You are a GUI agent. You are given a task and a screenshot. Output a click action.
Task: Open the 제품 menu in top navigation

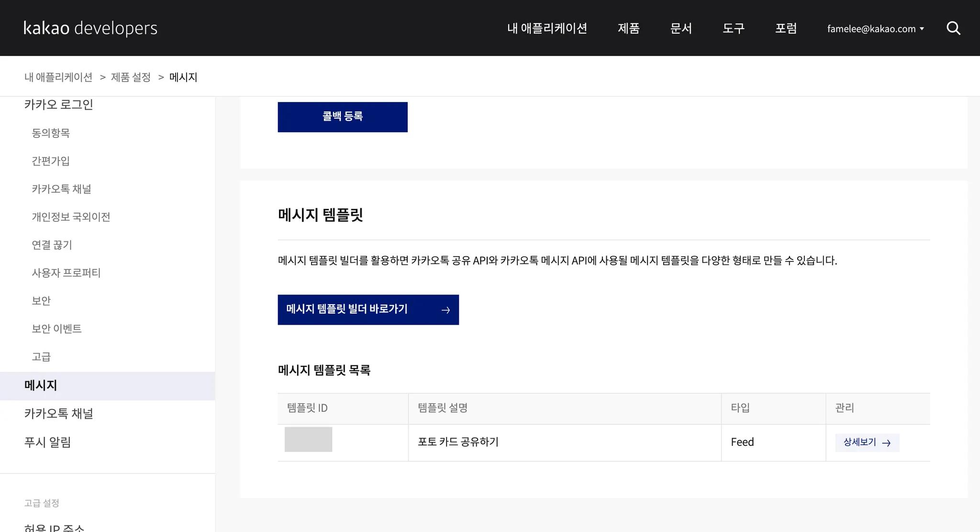coord(628,28)
